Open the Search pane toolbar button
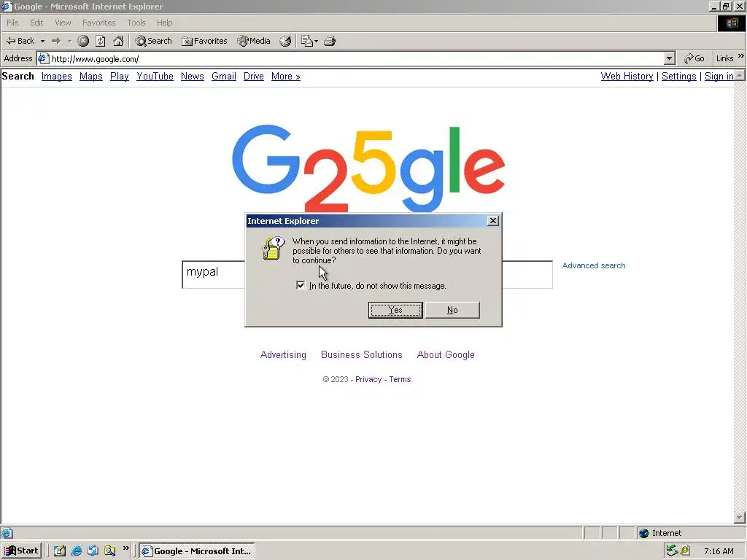 coord(153,41)
